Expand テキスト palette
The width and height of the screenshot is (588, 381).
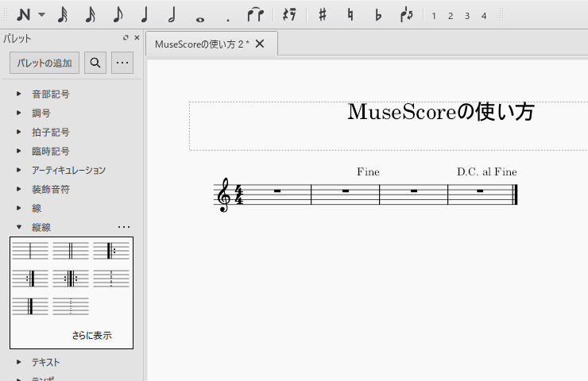[19, 362]
